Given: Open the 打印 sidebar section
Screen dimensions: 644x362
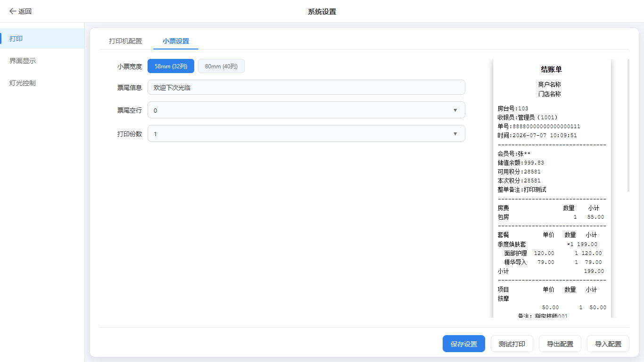Looking at the screenshot, I should pyautogui.click(x=42, y=39).
